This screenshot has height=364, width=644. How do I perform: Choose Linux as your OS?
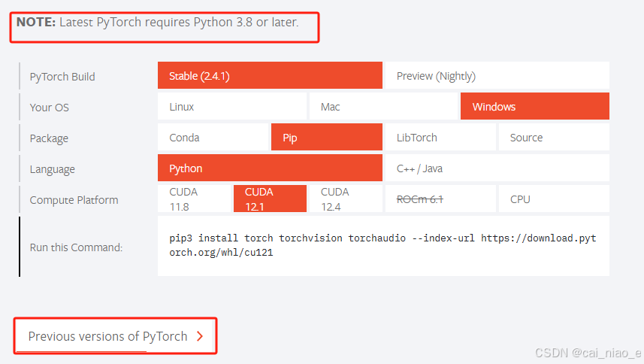tap(232, 106)
